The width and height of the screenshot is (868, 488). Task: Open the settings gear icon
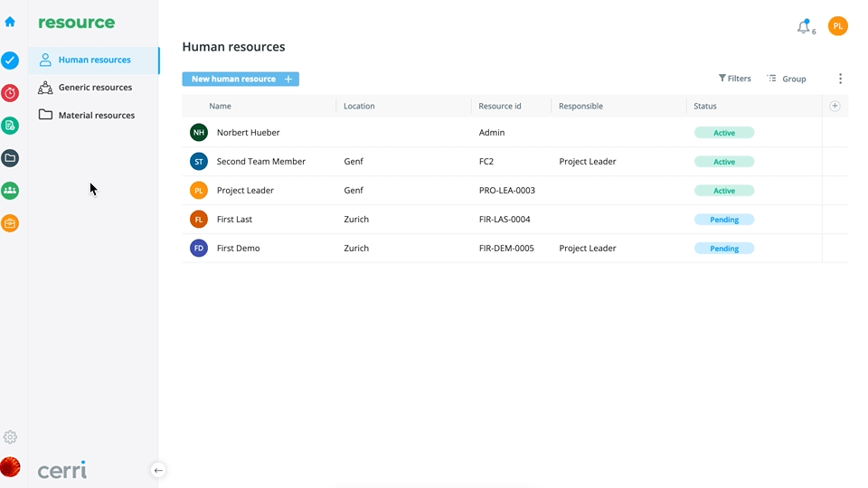[10, 437]
